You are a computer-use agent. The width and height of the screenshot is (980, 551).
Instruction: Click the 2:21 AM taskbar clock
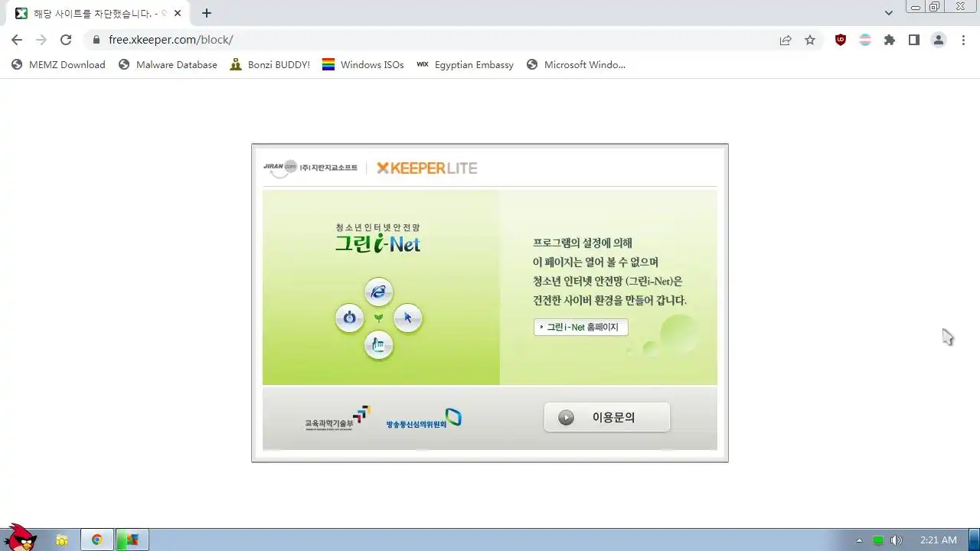(x=939, y=540)
